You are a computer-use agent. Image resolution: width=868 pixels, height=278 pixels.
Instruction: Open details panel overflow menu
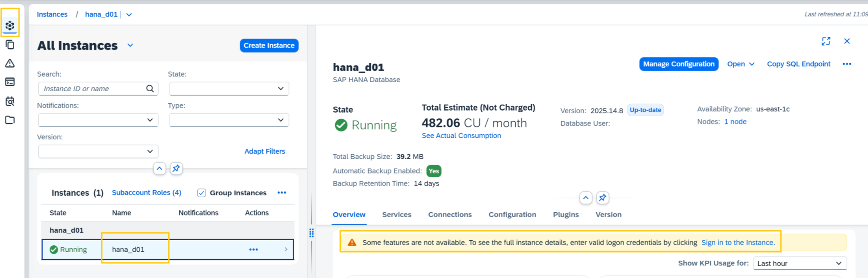[x=847, y=64]
